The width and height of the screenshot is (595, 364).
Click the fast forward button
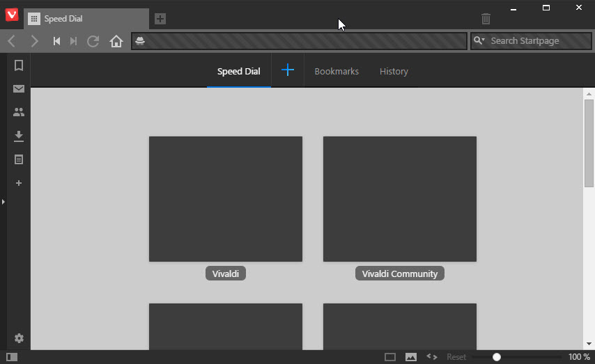(x=74, y=41)
